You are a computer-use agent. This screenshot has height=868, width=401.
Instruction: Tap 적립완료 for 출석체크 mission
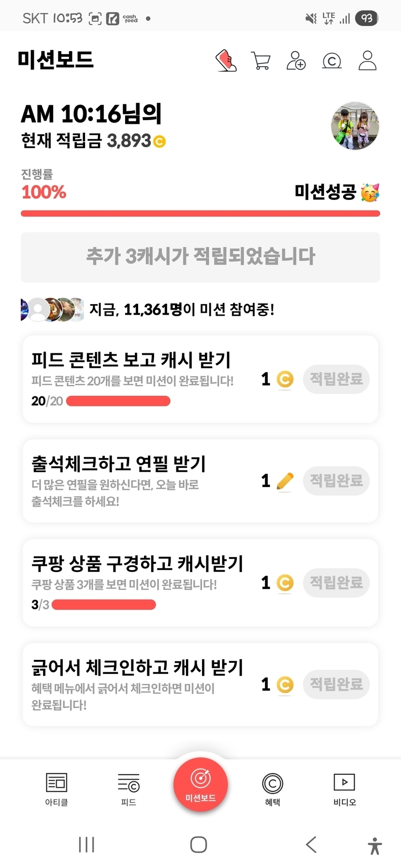[x=336, y=480]
